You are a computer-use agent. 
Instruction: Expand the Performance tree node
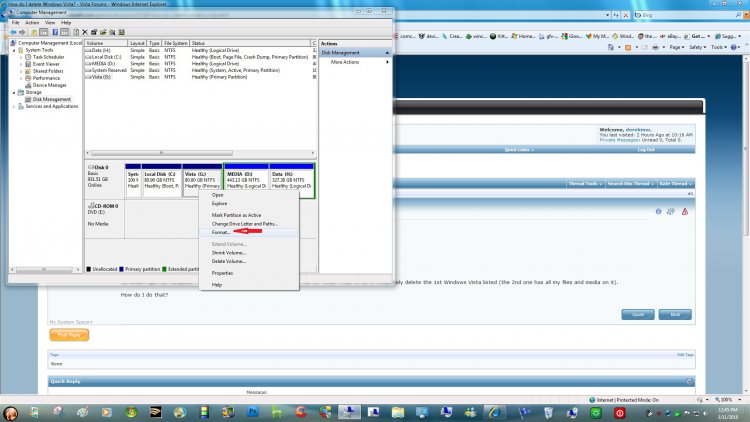pyautogui.click(x=21, y=78)
